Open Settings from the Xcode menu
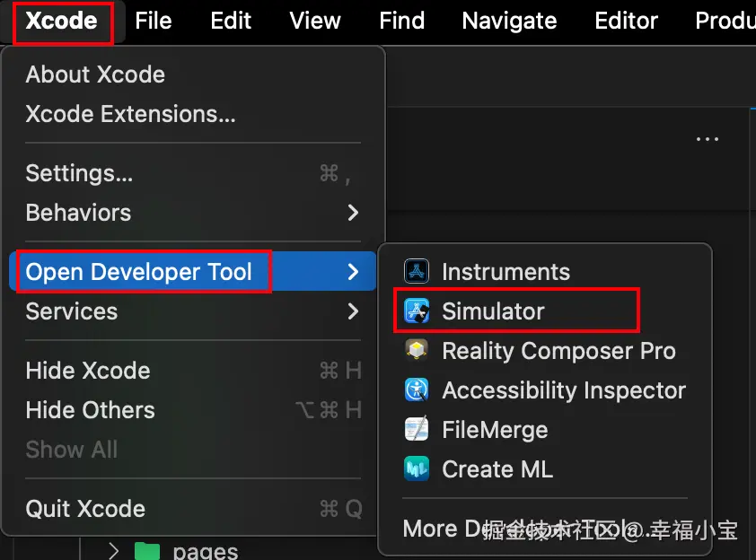 [x=79, y=173]
